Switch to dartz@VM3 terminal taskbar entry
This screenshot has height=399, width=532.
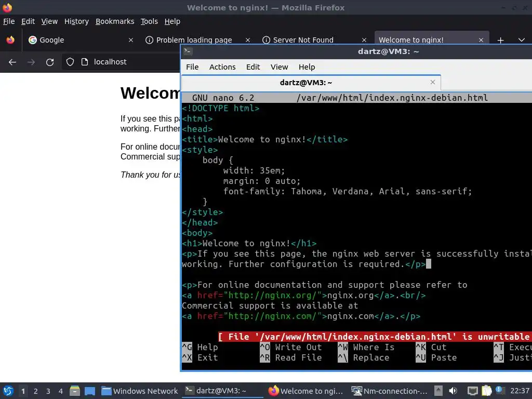click(x=222, y=391)
